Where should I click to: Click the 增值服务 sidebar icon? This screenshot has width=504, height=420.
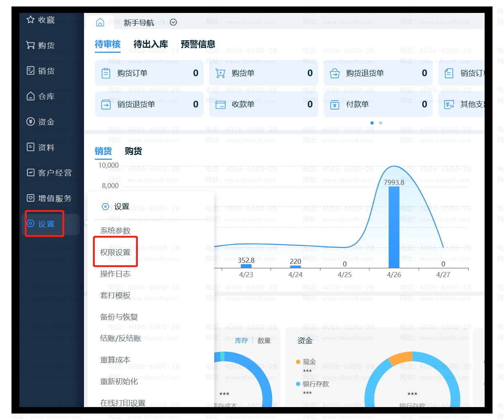[31, 198]
